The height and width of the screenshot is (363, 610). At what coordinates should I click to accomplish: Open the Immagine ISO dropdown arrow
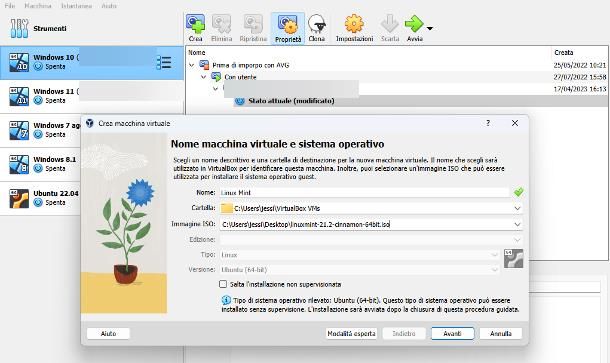(x=517, y=224)
